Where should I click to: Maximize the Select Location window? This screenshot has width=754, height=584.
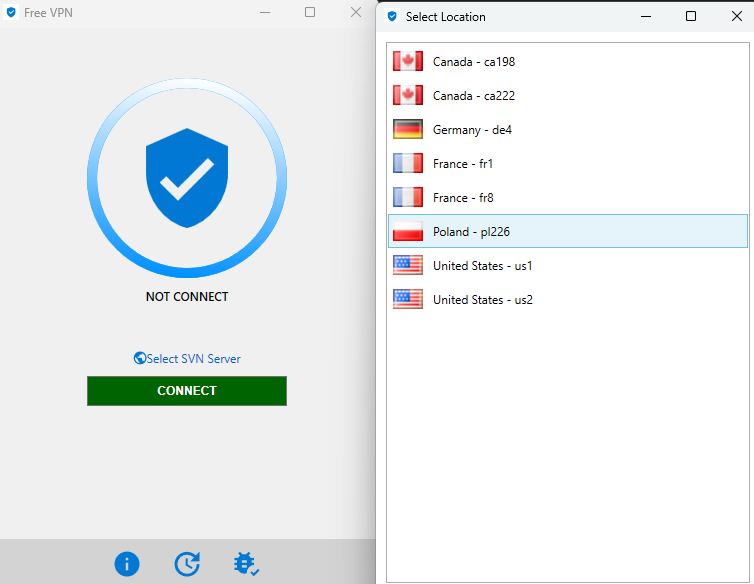[691, 16]
